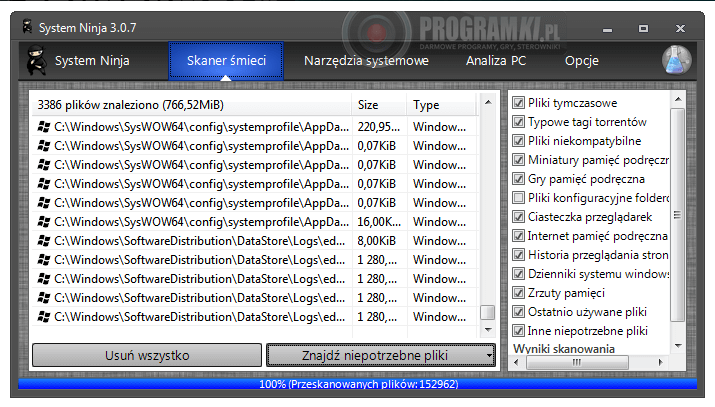The height and width of the screenshot is (407, 715).
Task: Click options panel vertical scrollbar thumb
Action: (x=678, y=215)
